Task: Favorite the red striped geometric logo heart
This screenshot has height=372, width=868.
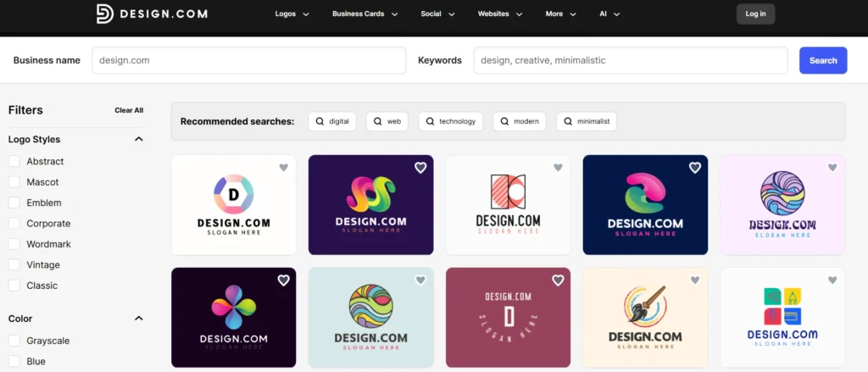Action: pyautogui.click(x=558, y=167)
